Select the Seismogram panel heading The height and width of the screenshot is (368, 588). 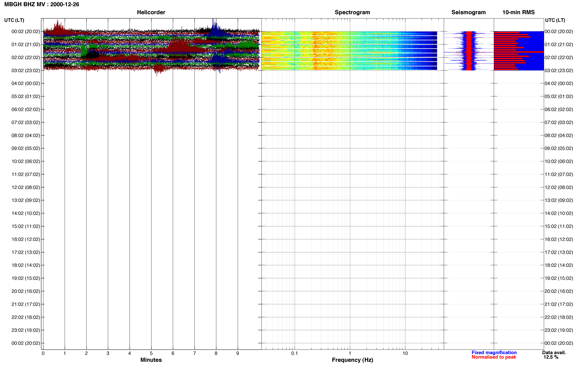(468, 12)
